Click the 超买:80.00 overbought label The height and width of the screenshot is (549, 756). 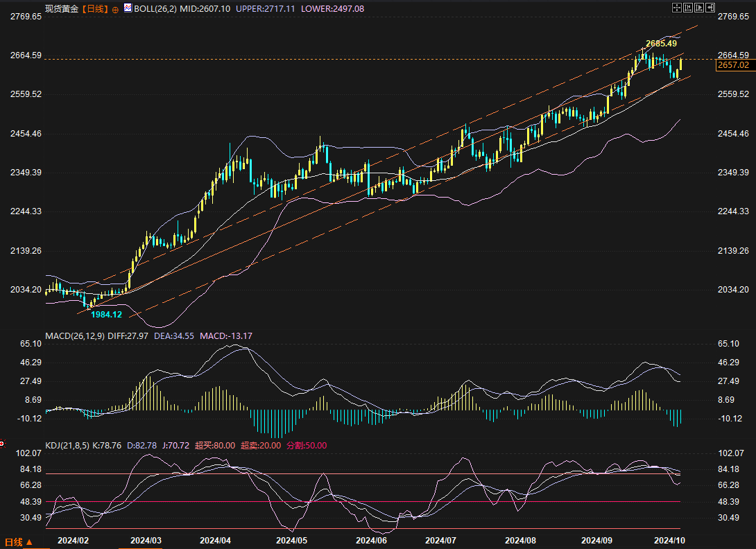click(214, 446)
